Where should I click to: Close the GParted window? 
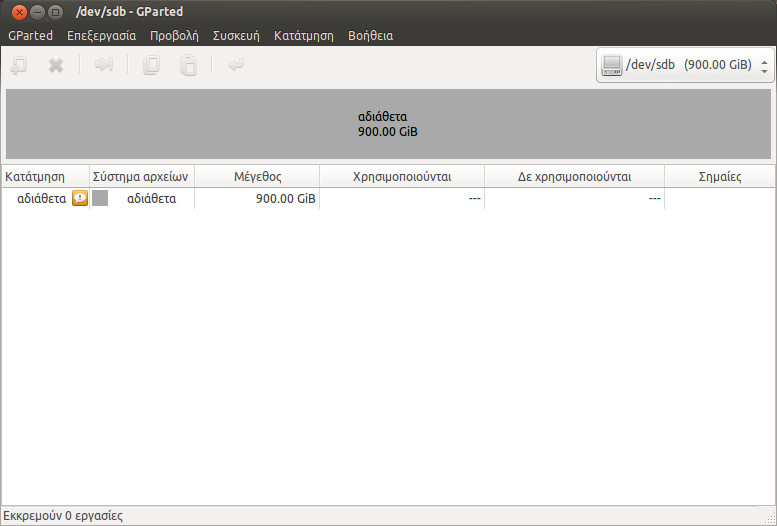tap(19, 12)
